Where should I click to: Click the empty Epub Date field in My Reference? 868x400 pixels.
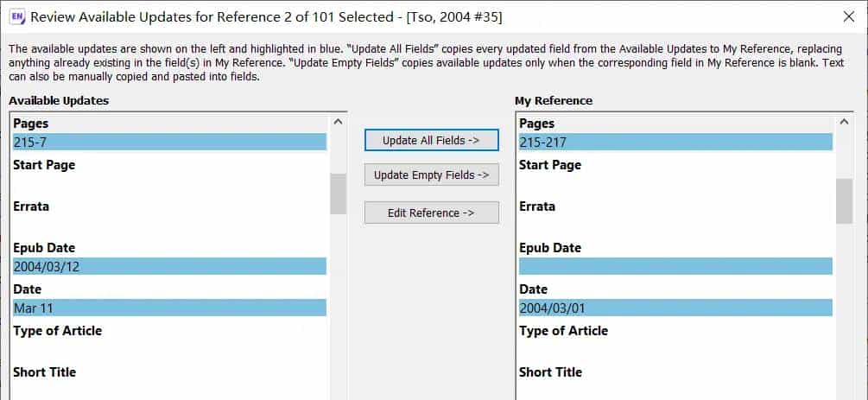pos(675,267)
